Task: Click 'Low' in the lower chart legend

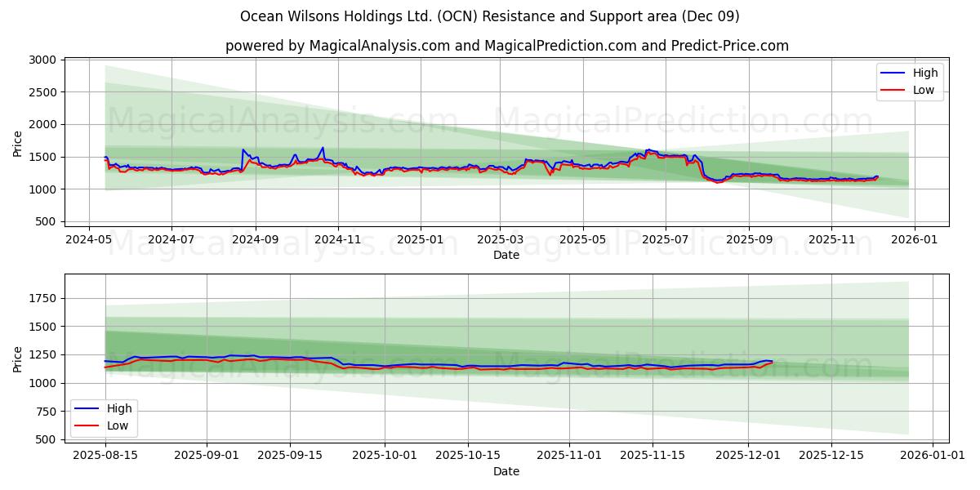Action: pos(118,425)
